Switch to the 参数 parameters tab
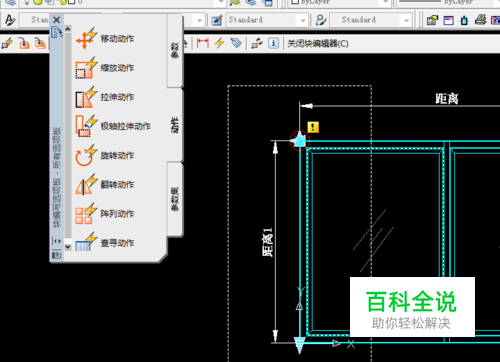Viewport: 500px width, 362px height. tap(175, 51)
